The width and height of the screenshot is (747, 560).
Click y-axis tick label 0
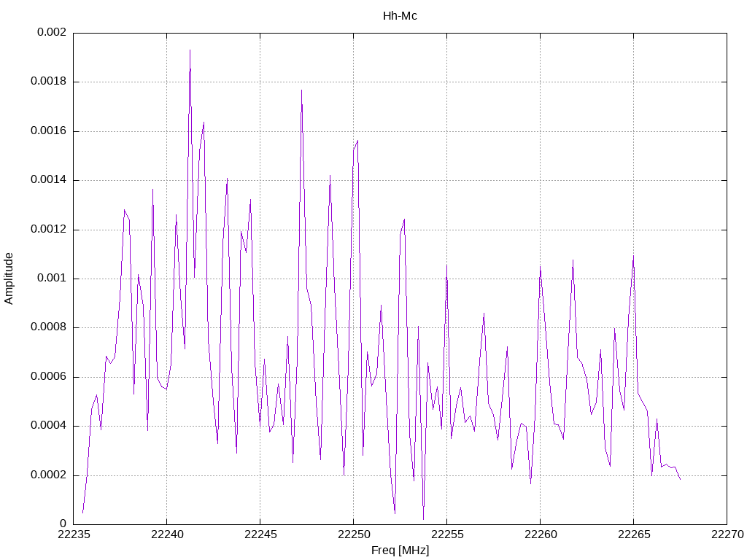(63, 524)
